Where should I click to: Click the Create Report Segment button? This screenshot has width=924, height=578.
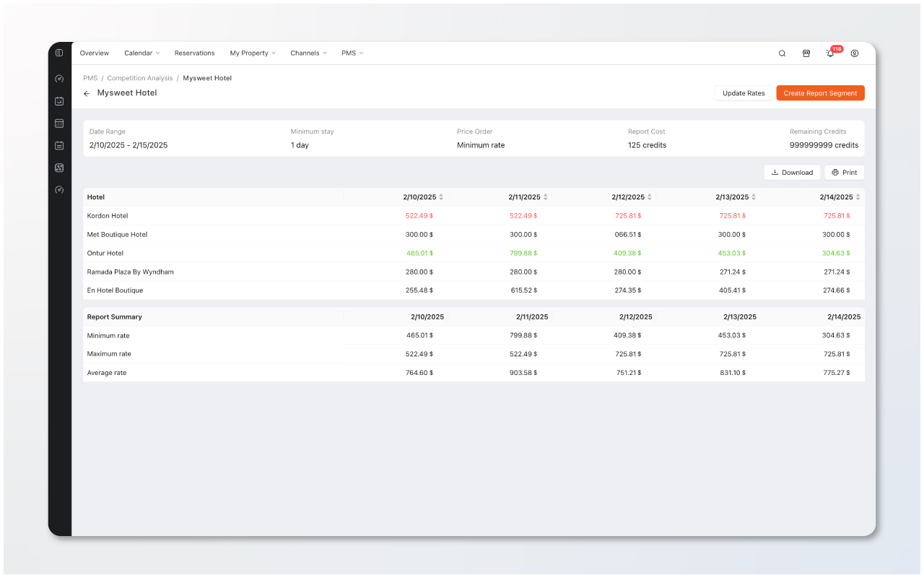[820, 93]
